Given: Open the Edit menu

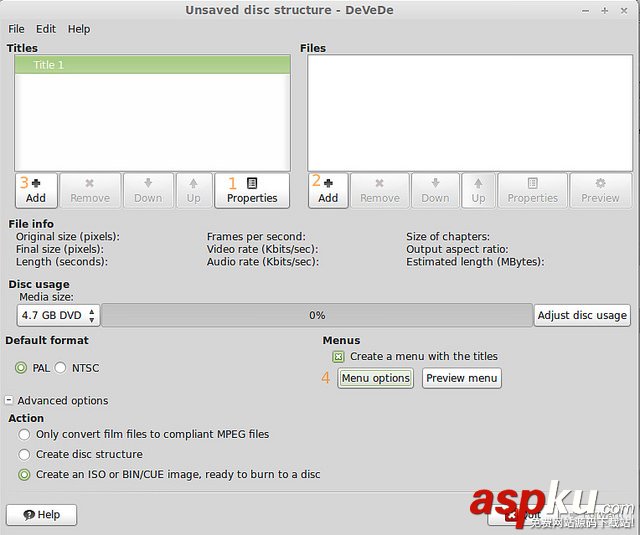Looking at the screenshot, I should 46,29.
